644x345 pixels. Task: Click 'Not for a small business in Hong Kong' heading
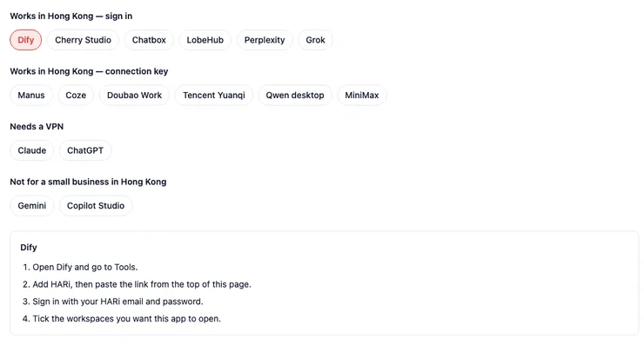click(88, 182)
